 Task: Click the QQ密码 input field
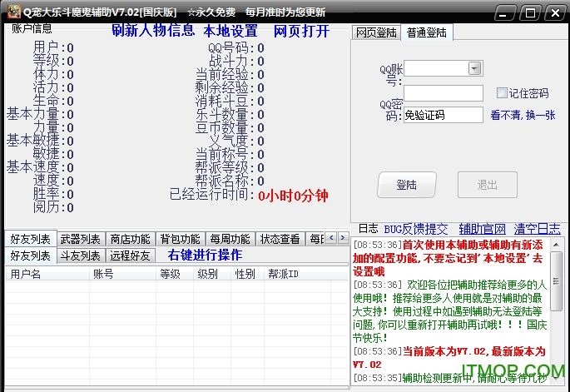click(x=444, y=93)
